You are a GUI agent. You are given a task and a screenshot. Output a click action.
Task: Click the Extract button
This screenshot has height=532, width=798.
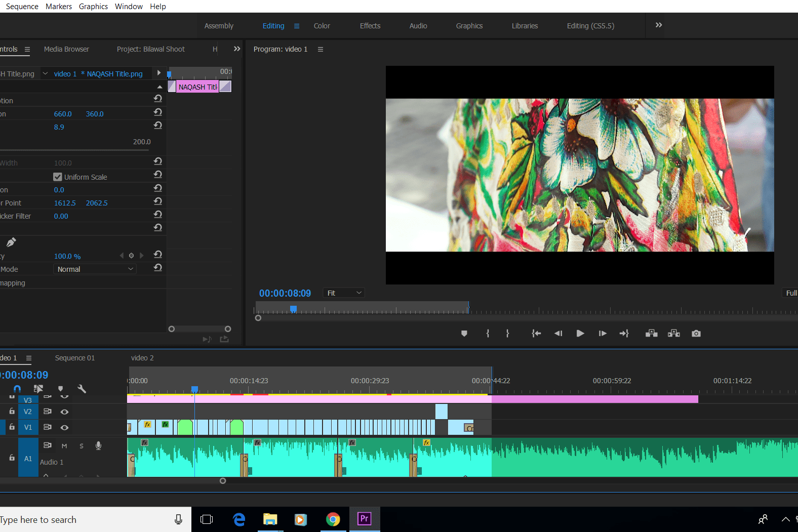pyautogui.click(x=674, y=334)
